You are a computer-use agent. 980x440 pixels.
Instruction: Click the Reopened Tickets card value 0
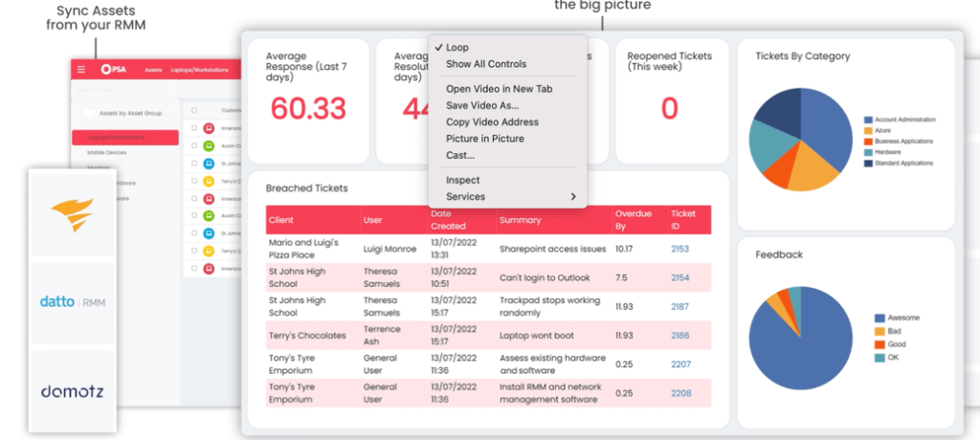point(669,108)
